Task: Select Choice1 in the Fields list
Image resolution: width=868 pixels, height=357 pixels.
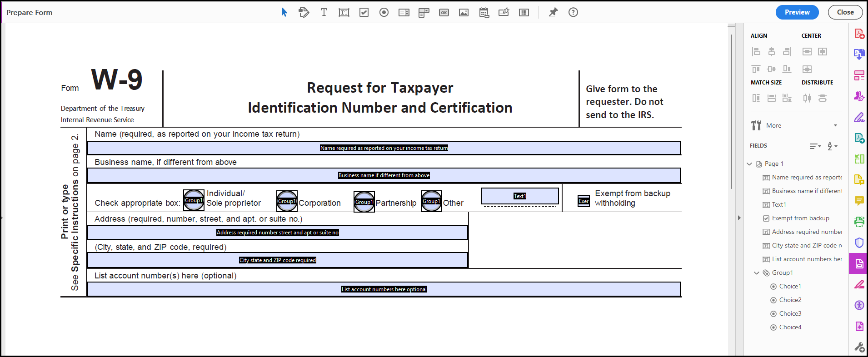Action: [x=786, y=286]
